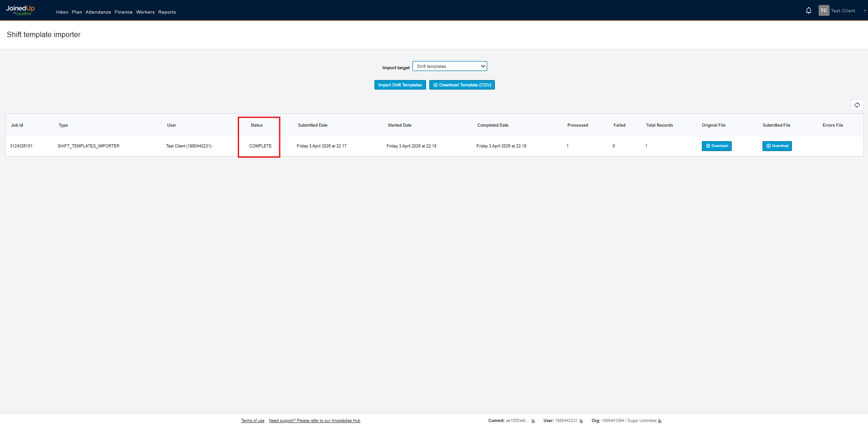Download the Submitted File for the job
The width and height of the screenshot is (868, 427).
click(x=777, y=146)
